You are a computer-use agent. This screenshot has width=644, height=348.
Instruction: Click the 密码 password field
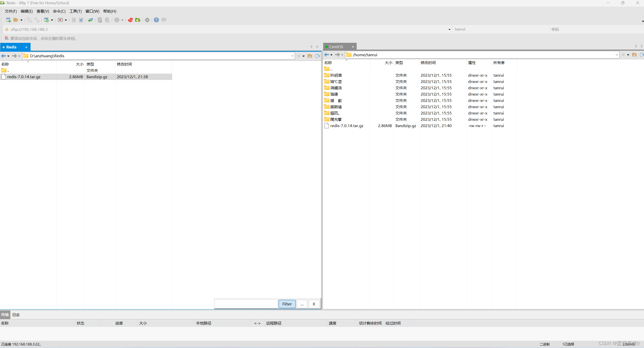coord(597,29)
